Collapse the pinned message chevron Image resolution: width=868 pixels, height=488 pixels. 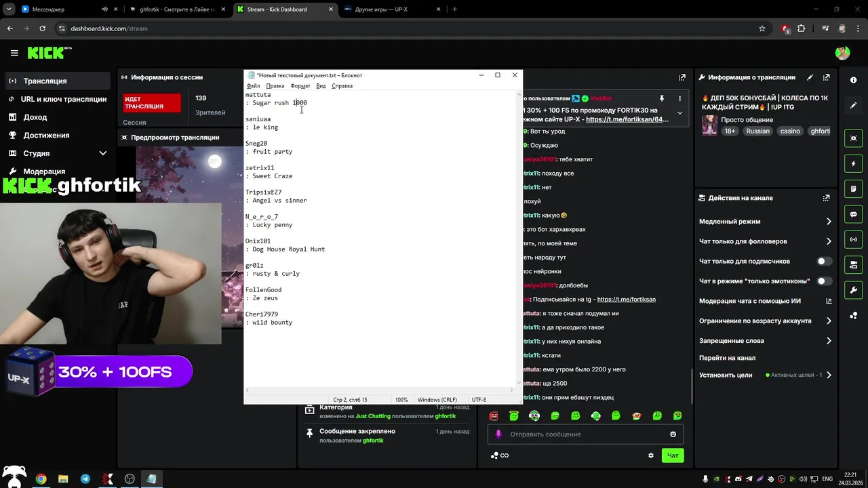(680, 114)
